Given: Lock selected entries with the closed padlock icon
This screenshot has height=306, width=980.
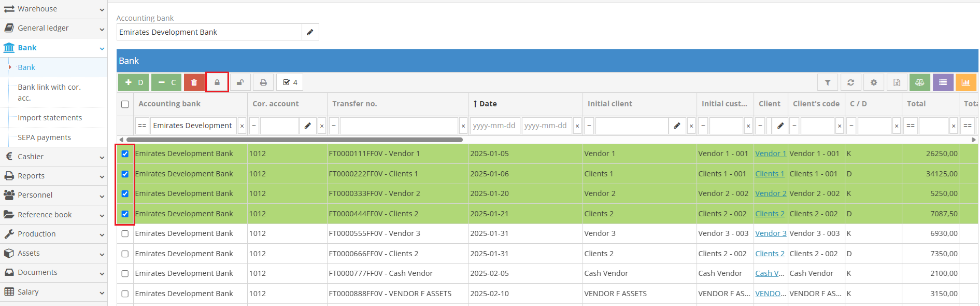Looking at the screenshot, I should tap(217, 82).
